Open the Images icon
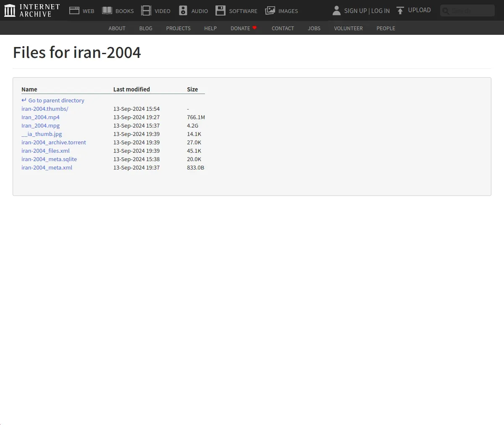 point(270,10)
